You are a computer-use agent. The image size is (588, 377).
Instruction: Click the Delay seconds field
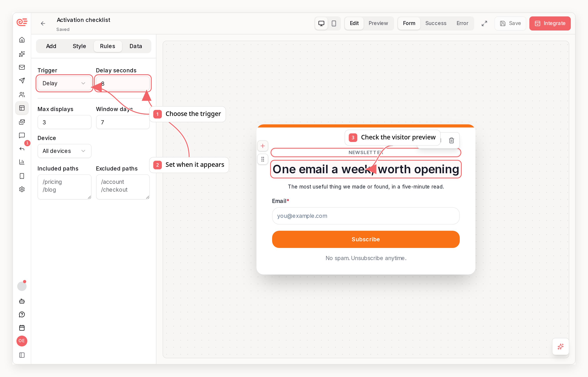click(x=123, y=83)
